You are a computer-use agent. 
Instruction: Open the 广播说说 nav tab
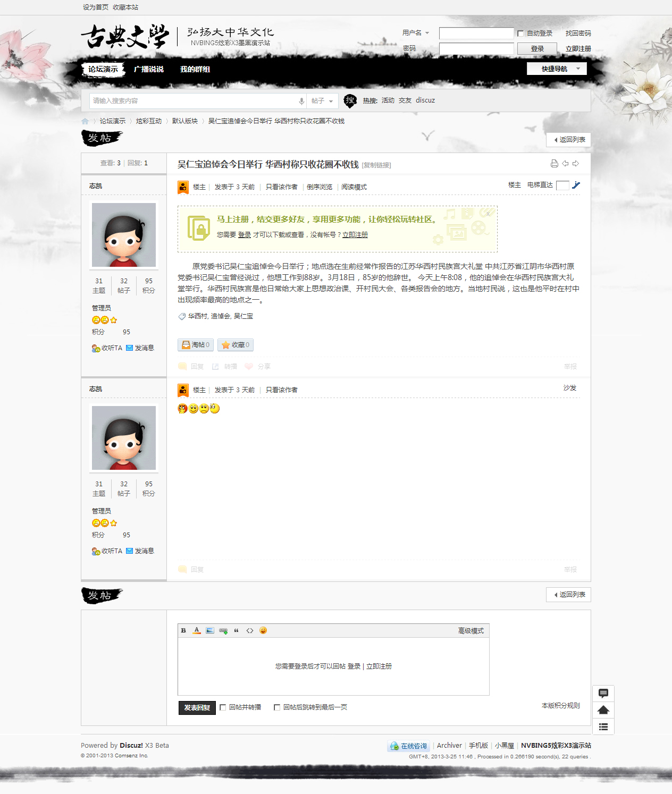149,69
